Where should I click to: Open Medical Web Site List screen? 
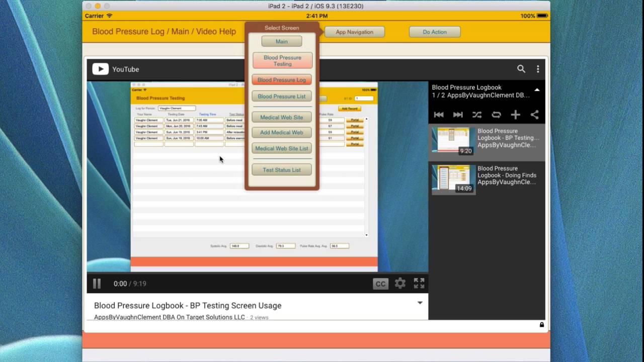pos(282,148)
